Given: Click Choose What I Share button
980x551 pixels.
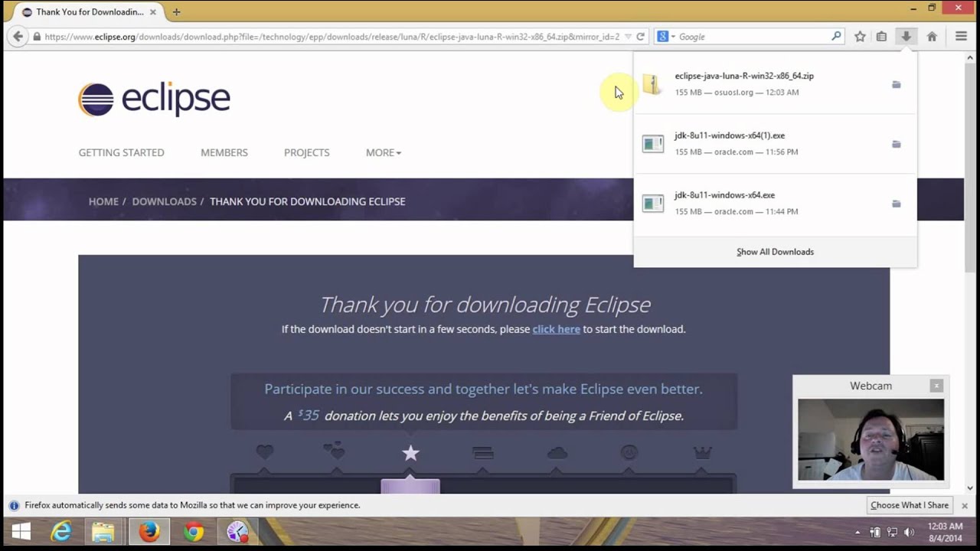Looking at the screenshot, I should tap(910, 505).
